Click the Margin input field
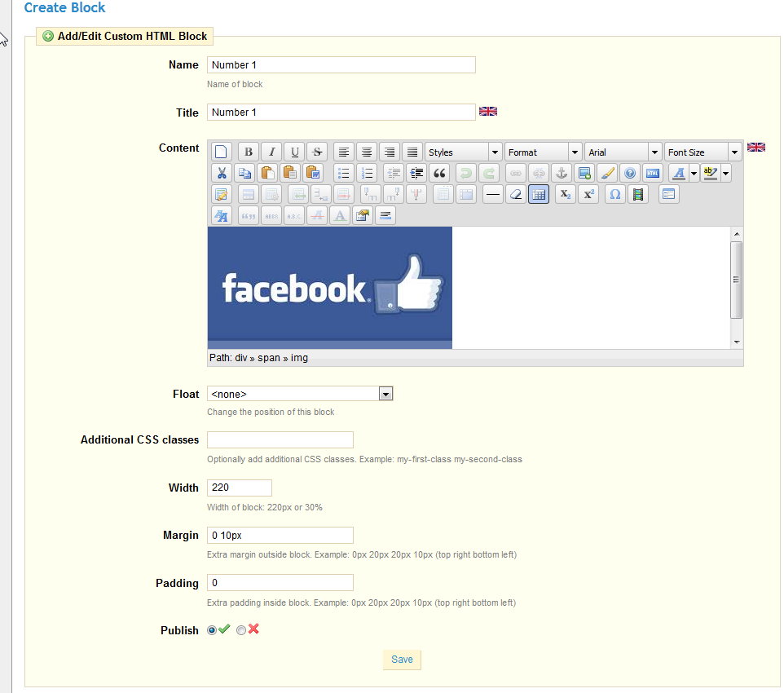 280,536
